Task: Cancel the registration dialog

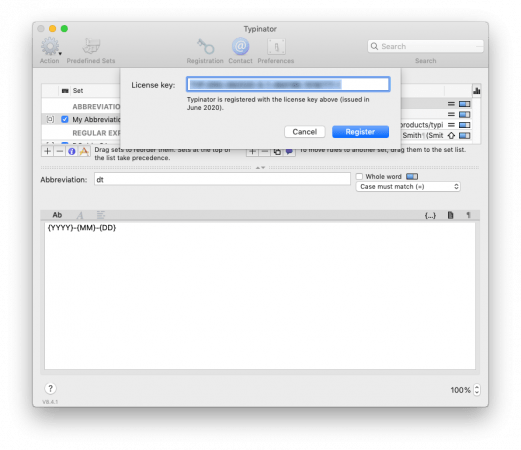Action: pos(305,132)
